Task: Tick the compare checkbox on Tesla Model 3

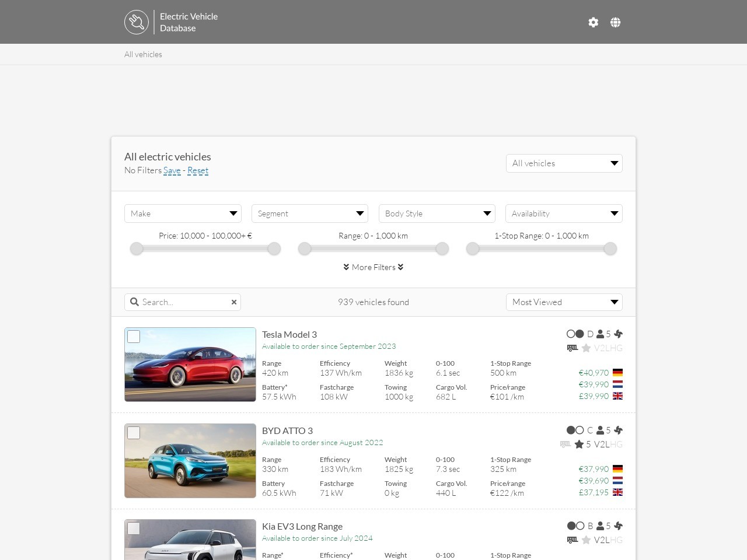Action: click(x=134, y=337)
